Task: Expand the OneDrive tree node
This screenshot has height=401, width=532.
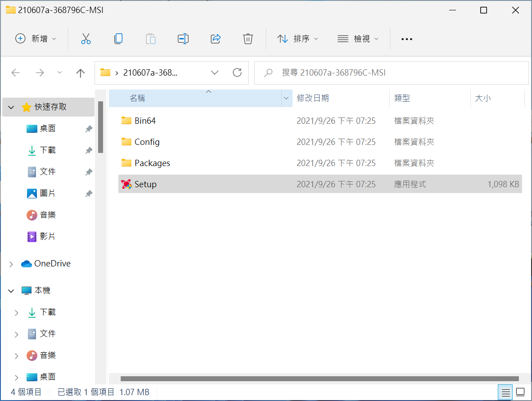Action: tap(11, 264)
